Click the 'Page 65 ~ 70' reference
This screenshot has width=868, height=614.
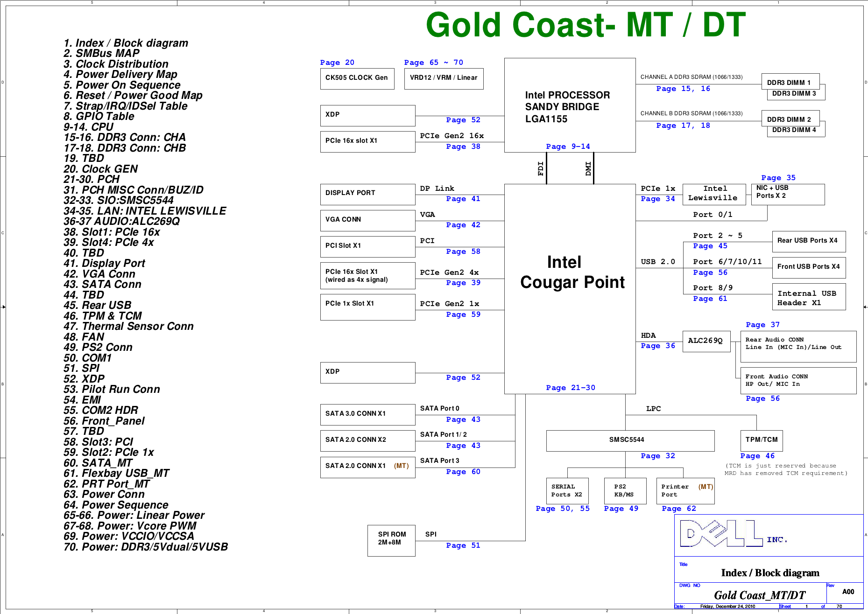(434, 63)
